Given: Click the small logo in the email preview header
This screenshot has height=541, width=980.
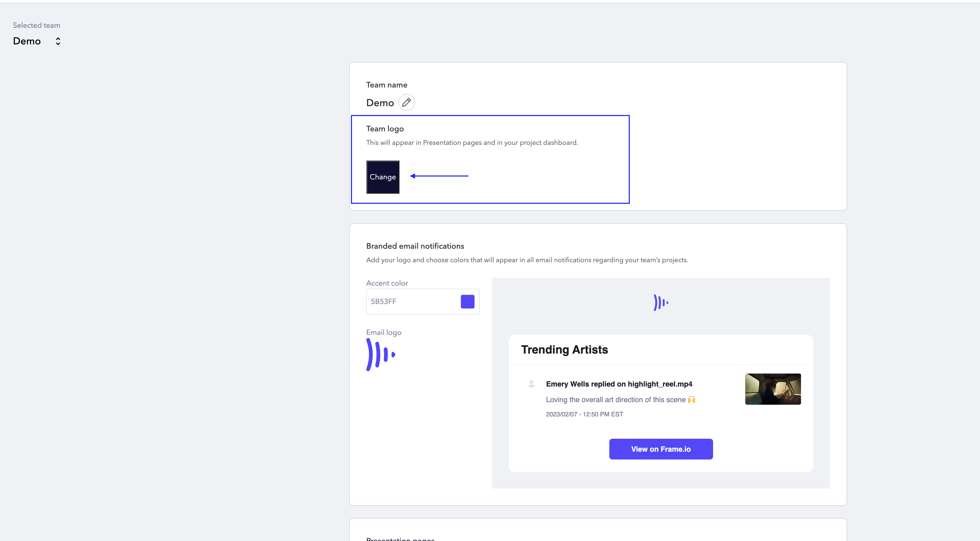Looking at the screenshot, I should (x=661, y=303).
